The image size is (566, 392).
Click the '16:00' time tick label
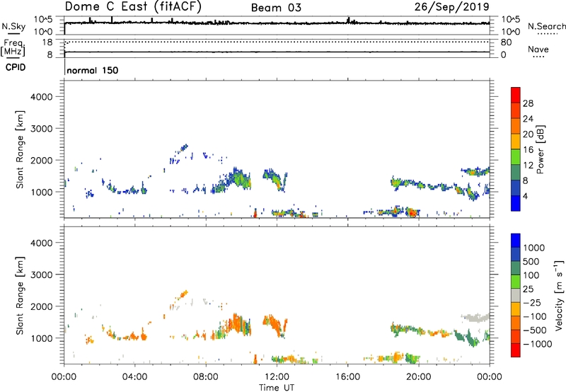click(347, 377)
